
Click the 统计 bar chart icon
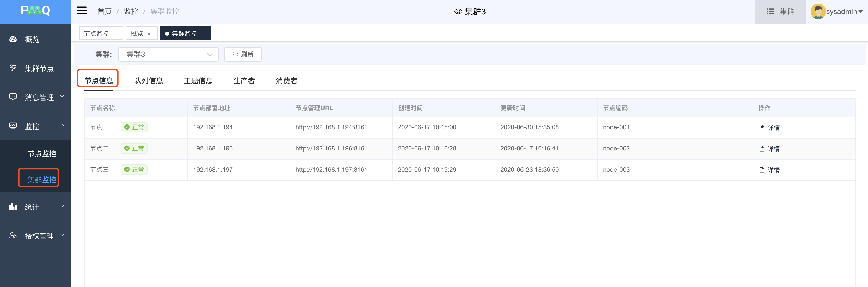coord(13,207)
